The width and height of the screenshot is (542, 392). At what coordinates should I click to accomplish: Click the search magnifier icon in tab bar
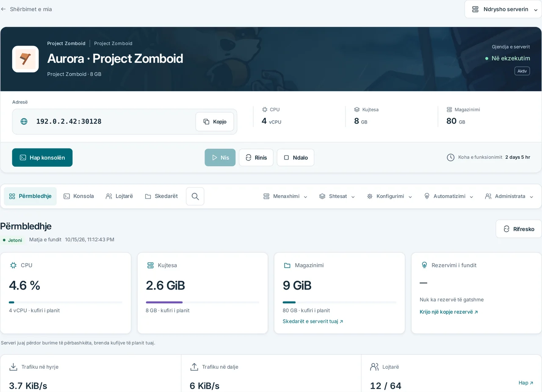coord(195,196)
